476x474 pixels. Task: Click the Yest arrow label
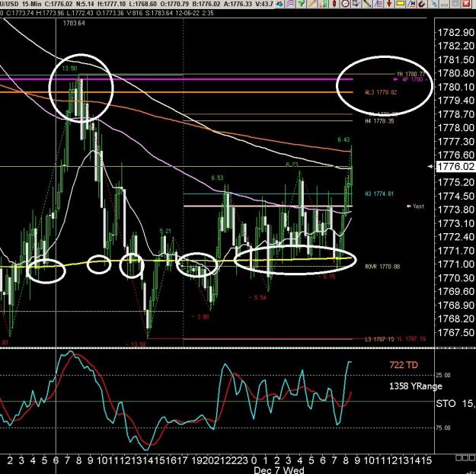coord(415,206)
